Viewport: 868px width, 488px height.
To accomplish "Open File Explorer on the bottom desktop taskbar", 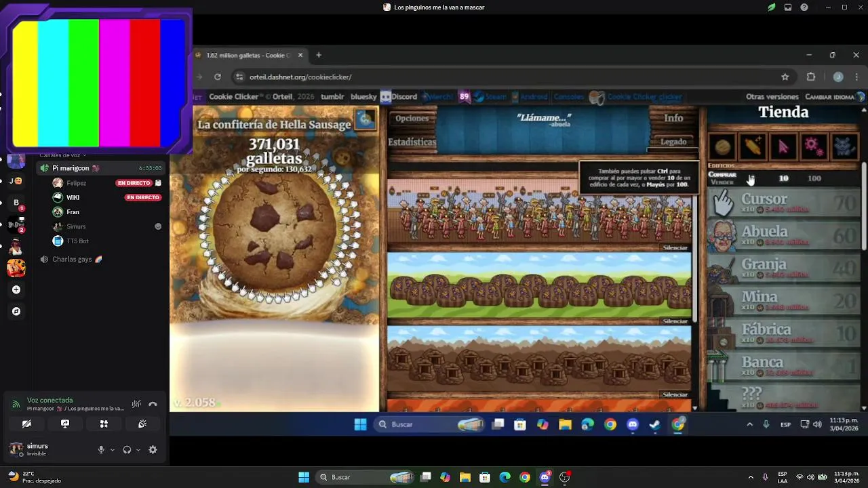I will click(x=465, y=477).
